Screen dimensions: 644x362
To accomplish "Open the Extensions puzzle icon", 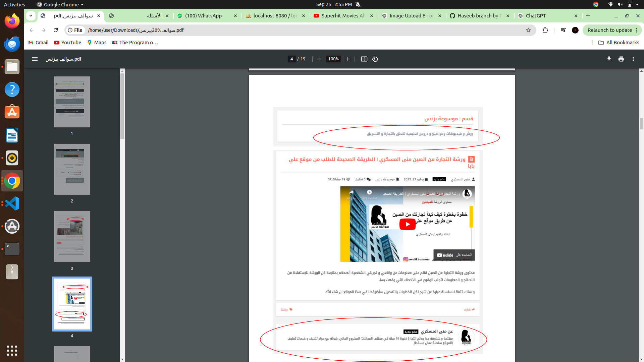I will [x=545, y=30].
